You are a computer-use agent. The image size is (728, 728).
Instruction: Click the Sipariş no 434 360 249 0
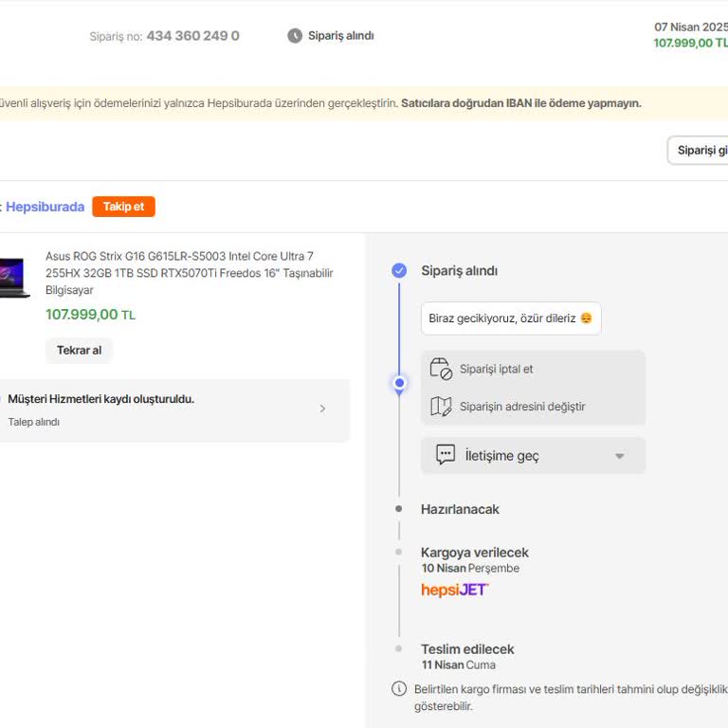point(192,36)
